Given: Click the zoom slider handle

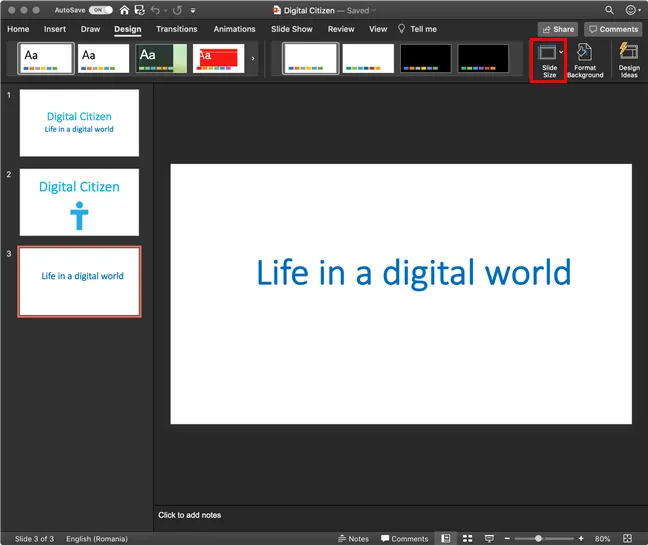Looking at the screenshot, I should click(538, 538).
